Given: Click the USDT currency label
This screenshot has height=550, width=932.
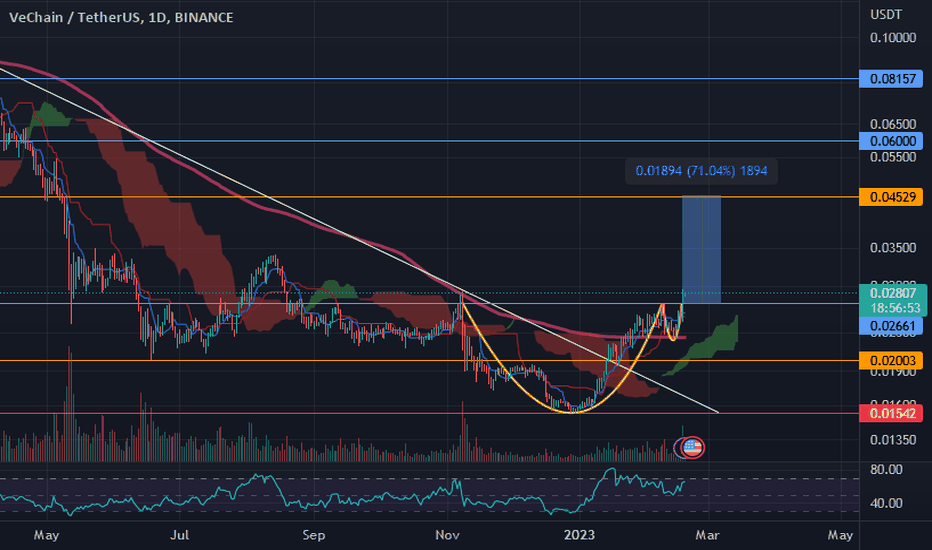Looking at the screenshot, I should pyautogui.click(x=886, y=15).
